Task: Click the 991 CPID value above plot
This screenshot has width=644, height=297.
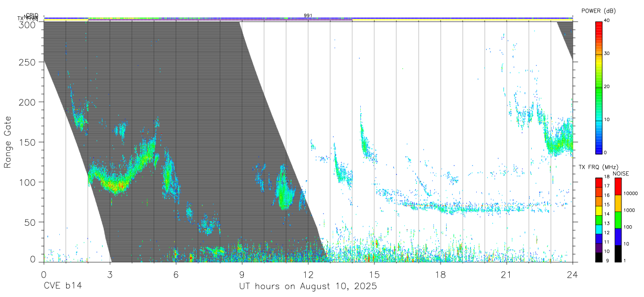Action: [x=308, y=15]
